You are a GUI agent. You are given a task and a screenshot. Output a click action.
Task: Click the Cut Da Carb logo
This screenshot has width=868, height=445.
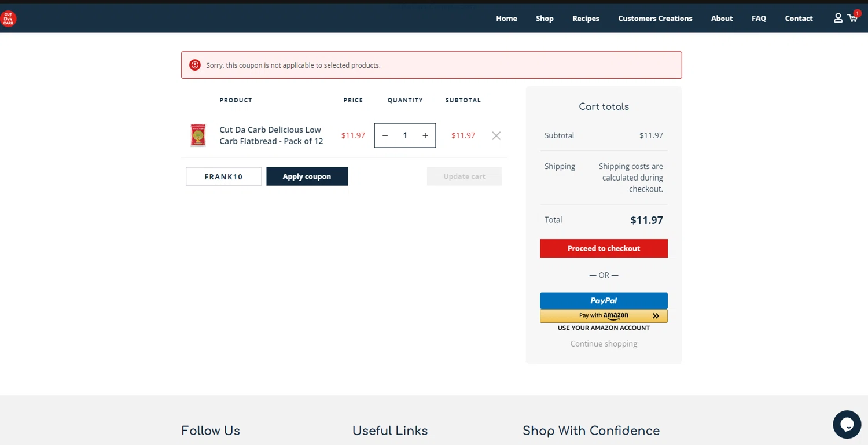[8, 19]
